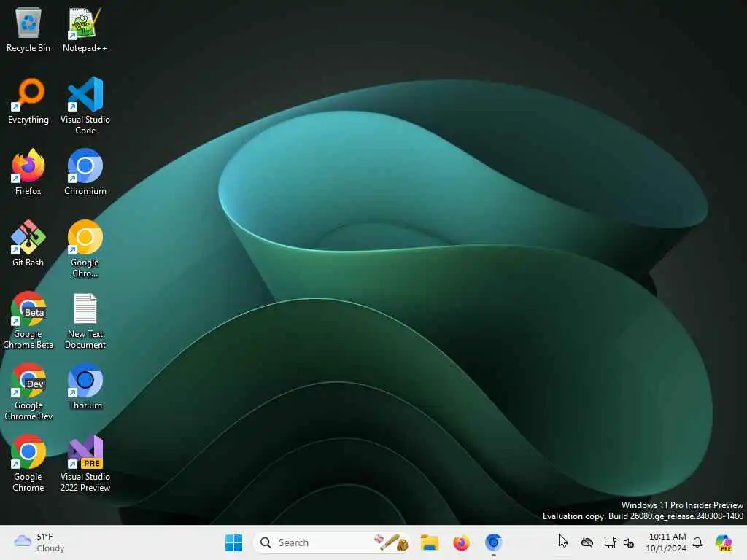Select the Google Chrome desktop shortcut

(x=28, y=463)
